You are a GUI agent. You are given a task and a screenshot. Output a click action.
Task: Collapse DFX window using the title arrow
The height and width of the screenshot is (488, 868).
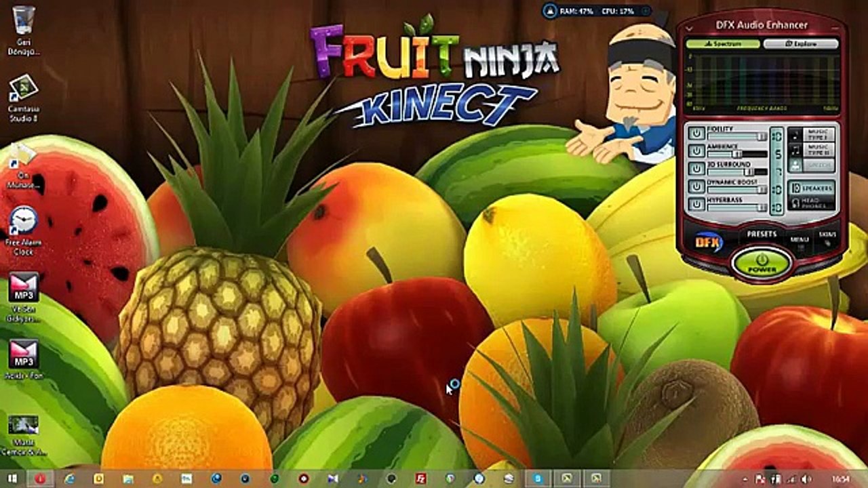pyautogui.click(x=689, y=28)
